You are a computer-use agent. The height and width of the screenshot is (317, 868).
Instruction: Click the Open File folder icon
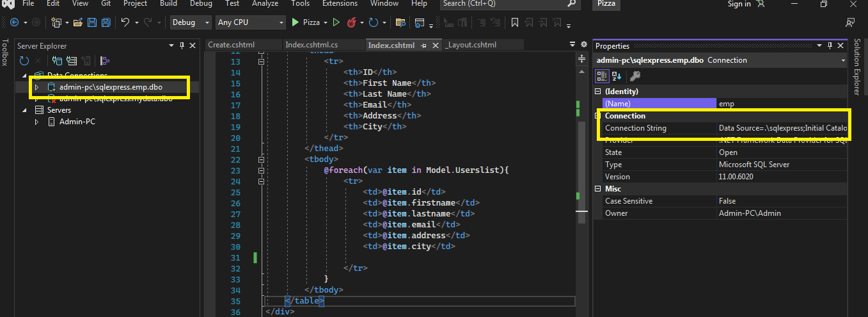tap(77, 22)
